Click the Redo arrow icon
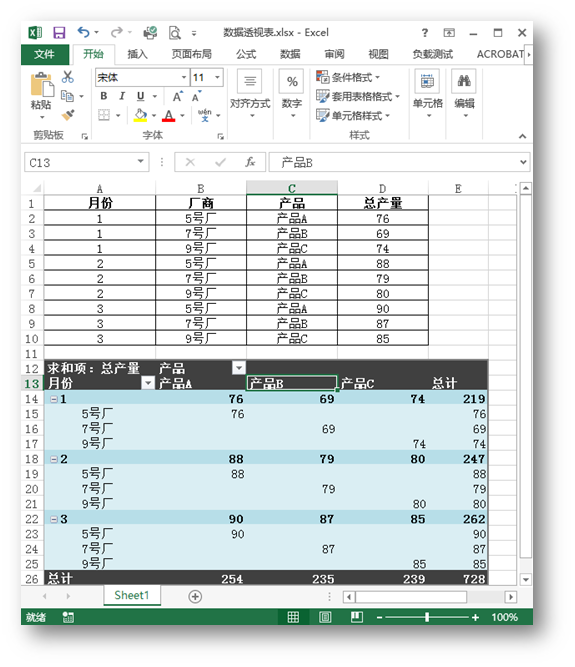Screen dimensions: 575x667 coord(117,32)
